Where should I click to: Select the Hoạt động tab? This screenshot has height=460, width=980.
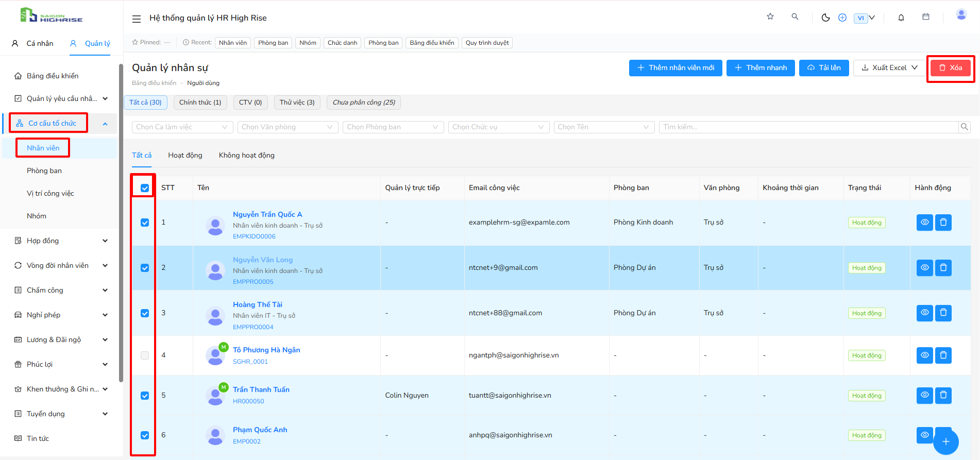[185, 156]
